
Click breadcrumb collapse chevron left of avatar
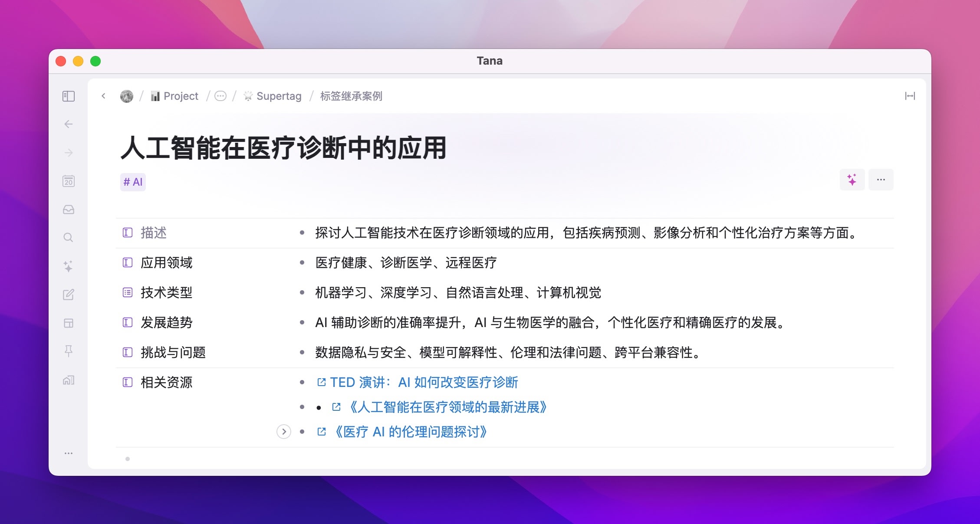(x=103, y=96)
